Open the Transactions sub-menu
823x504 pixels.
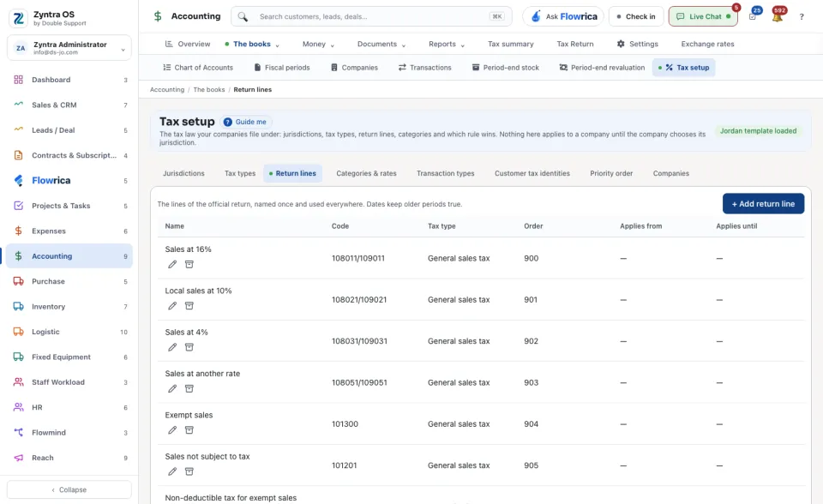424,68
